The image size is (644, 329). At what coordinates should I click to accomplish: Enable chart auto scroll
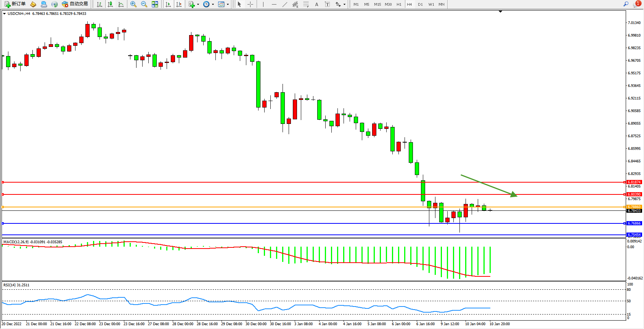(x=168, y=4)
